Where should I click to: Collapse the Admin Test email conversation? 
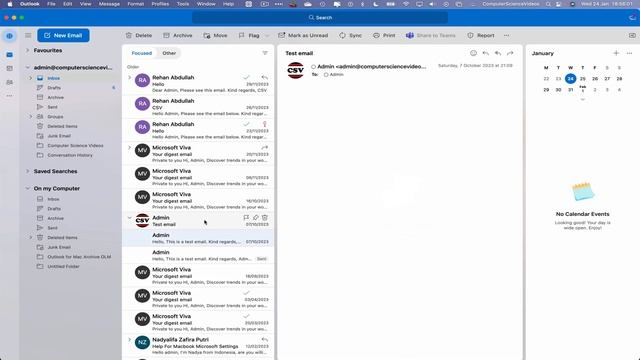click(129, 218)
